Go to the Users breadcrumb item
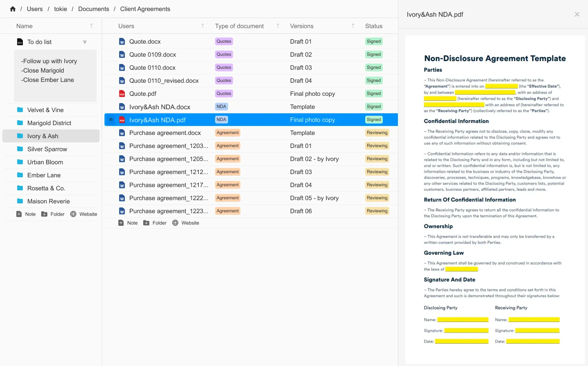 [35, 9]
